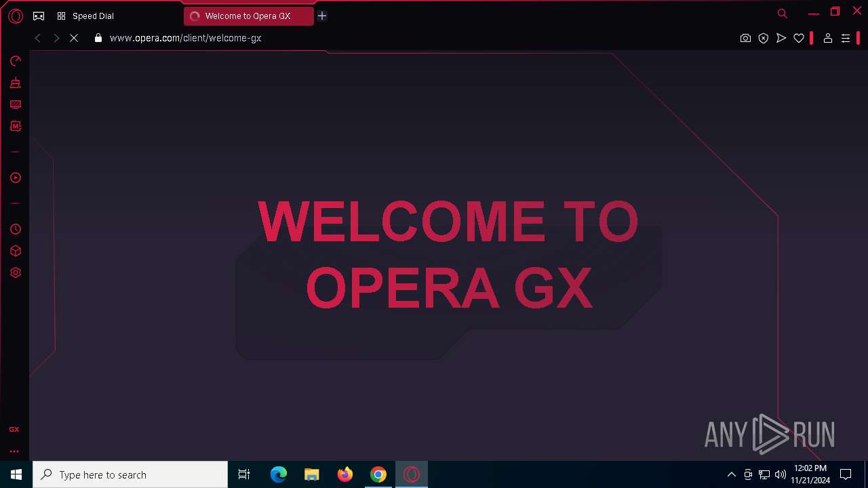Click the Windows taskbar search box
This screenshot has height=488, width=868.
(x=130, y=474)
